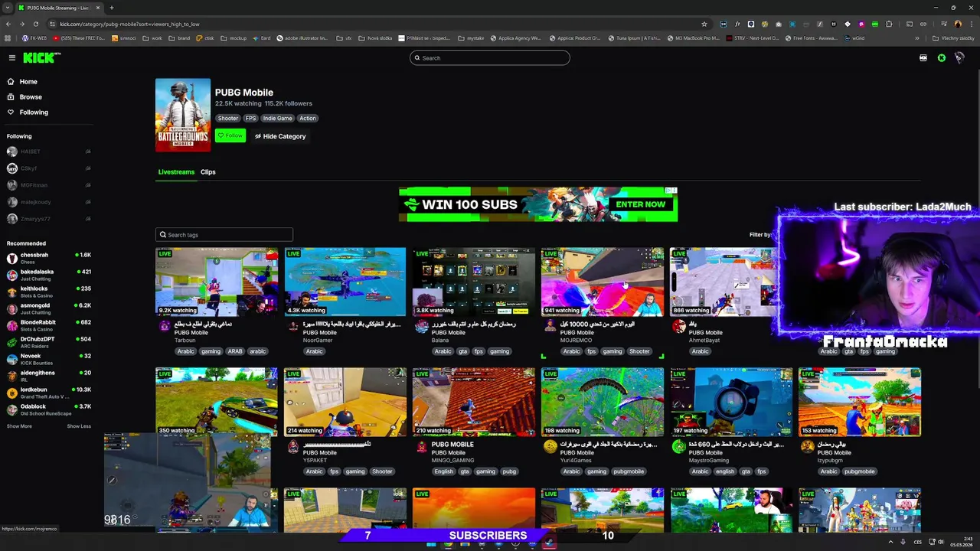Open Home in the sidebar

(x=22, y=81)
